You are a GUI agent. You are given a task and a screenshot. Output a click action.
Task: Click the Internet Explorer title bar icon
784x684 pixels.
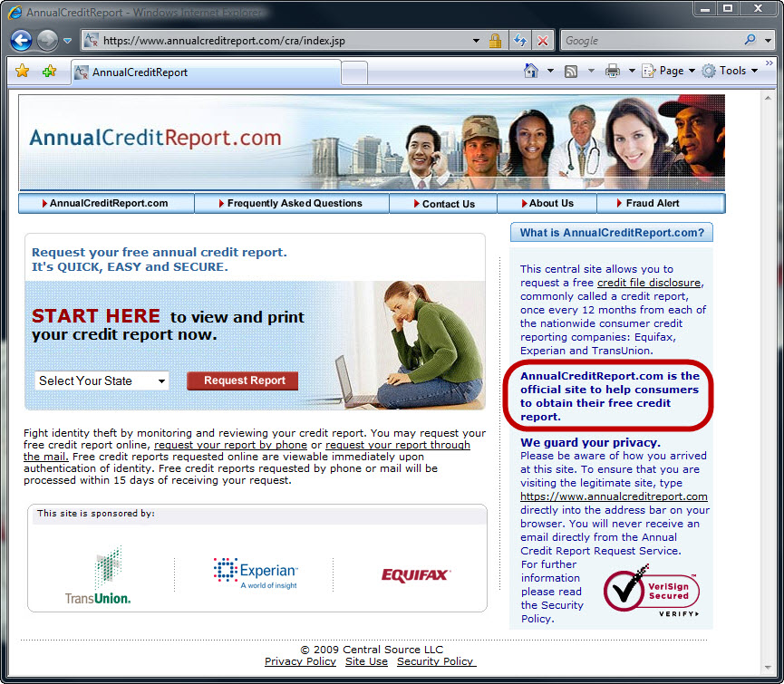[15, 12]
